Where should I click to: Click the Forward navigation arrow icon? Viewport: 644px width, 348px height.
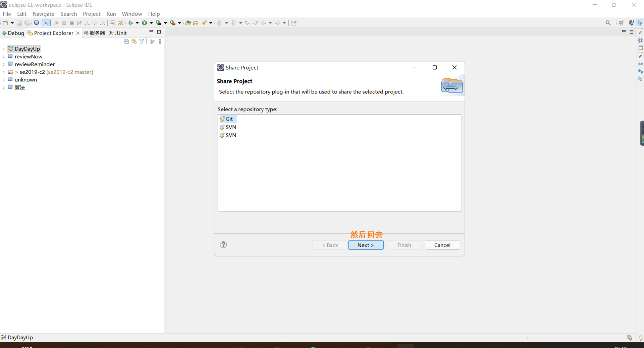point(277,23)
